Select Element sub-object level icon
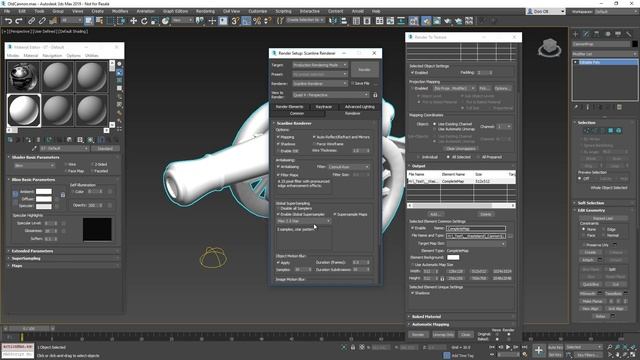The image size is (640, 360). point(618,131)
